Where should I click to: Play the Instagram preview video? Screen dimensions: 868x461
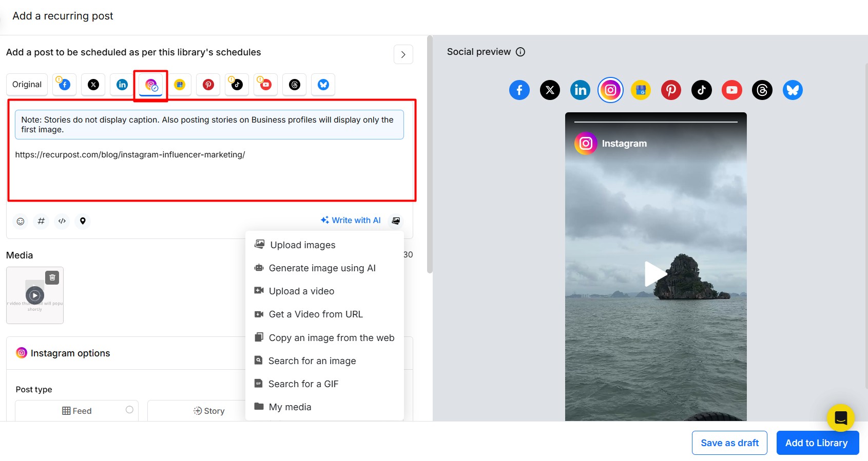click(x=655, y=274)
